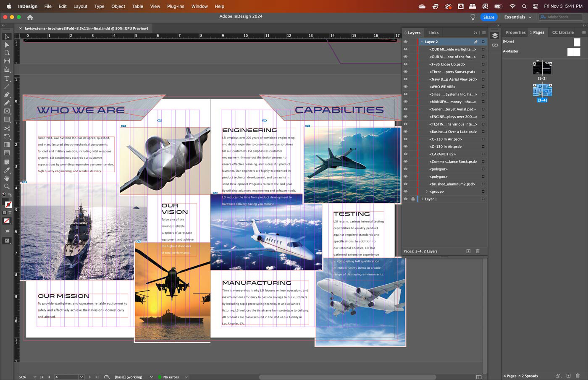Screen dimensions: 588x380
Task: Select the Pencil tool
Action: coord(7,103)
